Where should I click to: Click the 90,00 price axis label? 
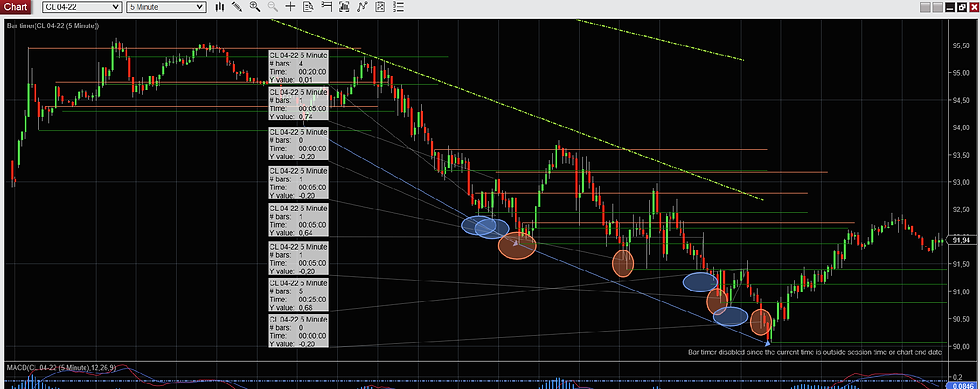click(960, 346)
